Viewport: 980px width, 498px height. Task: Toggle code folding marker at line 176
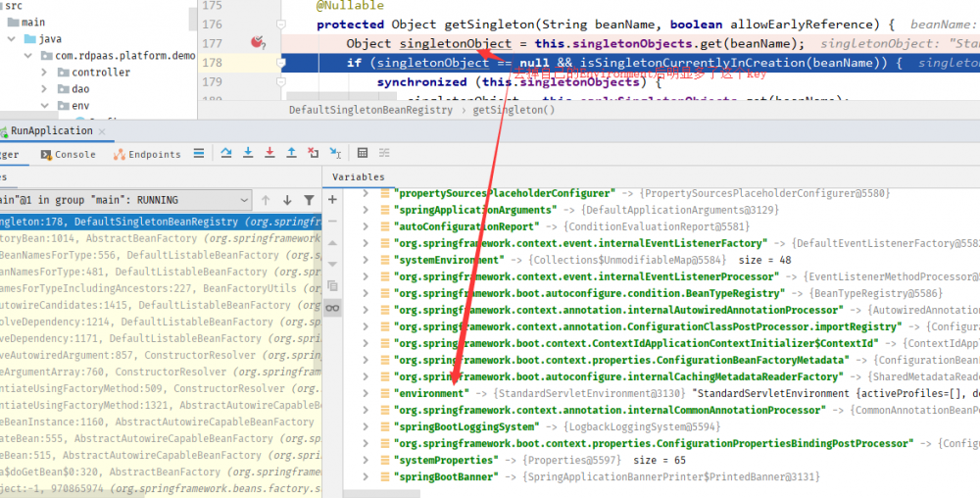(280, 24)
